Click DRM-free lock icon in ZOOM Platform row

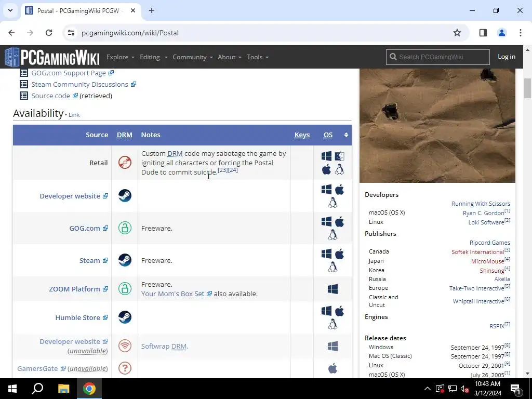[125, 289]
